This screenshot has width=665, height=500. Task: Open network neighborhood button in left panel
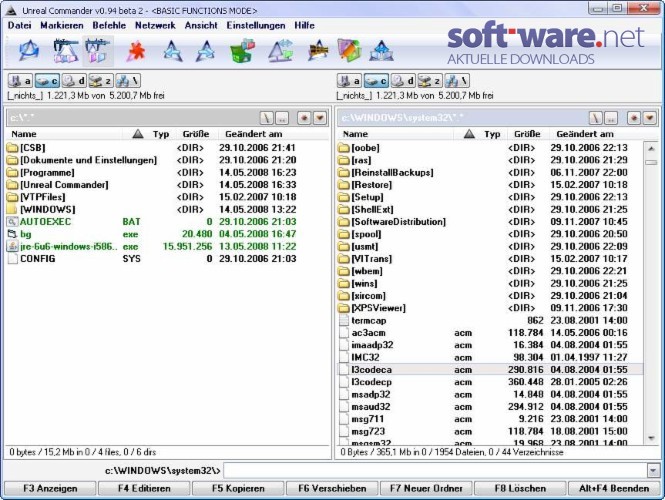pos(128,81)
